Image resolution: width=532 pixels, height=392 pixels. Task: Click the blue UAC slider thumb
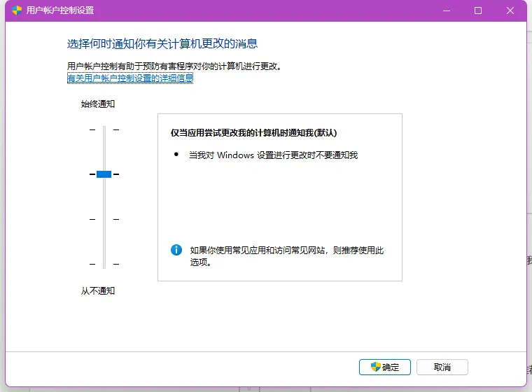[104, 174]
